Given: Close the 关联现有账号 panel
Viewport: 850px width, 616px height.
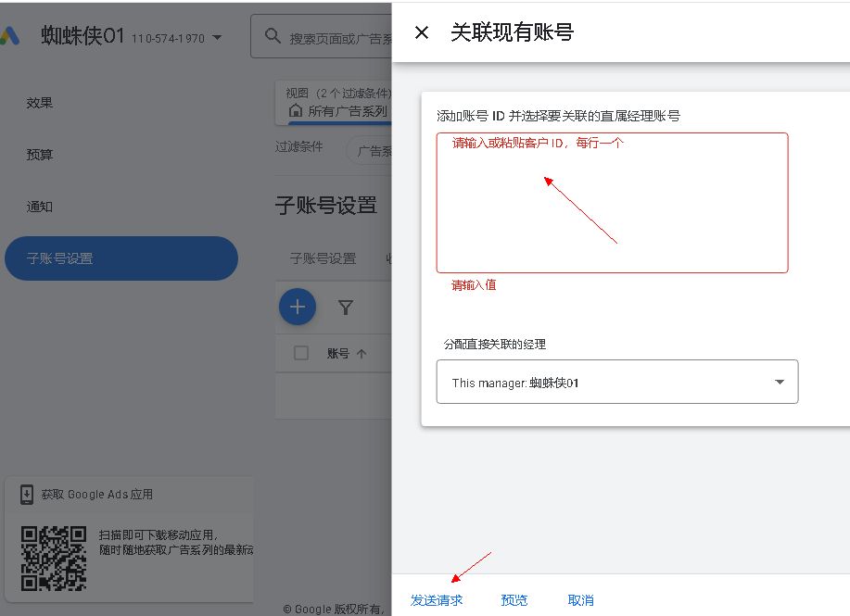Looking at the screenshot, I should (x=422, y=32).
